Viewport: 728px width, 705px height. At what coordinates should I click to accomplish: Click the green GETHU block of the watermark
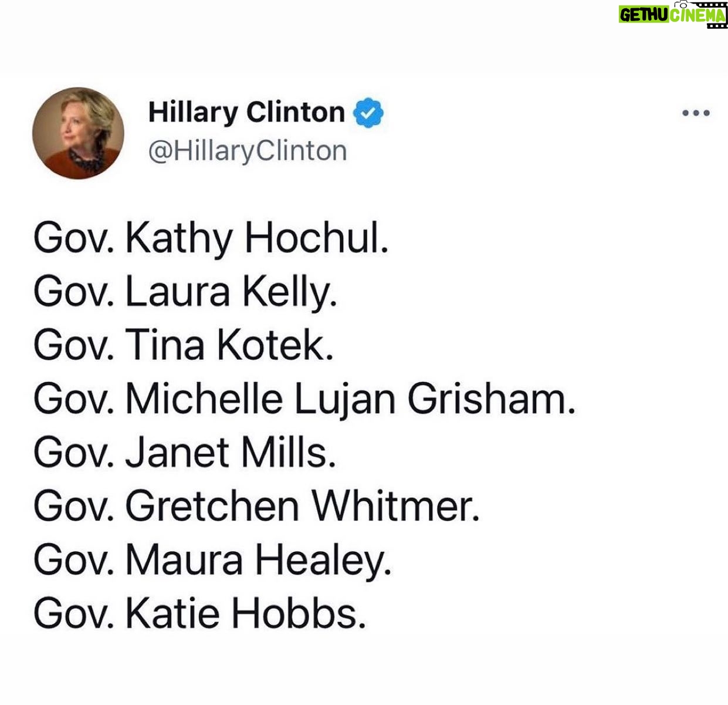[644, 15]
